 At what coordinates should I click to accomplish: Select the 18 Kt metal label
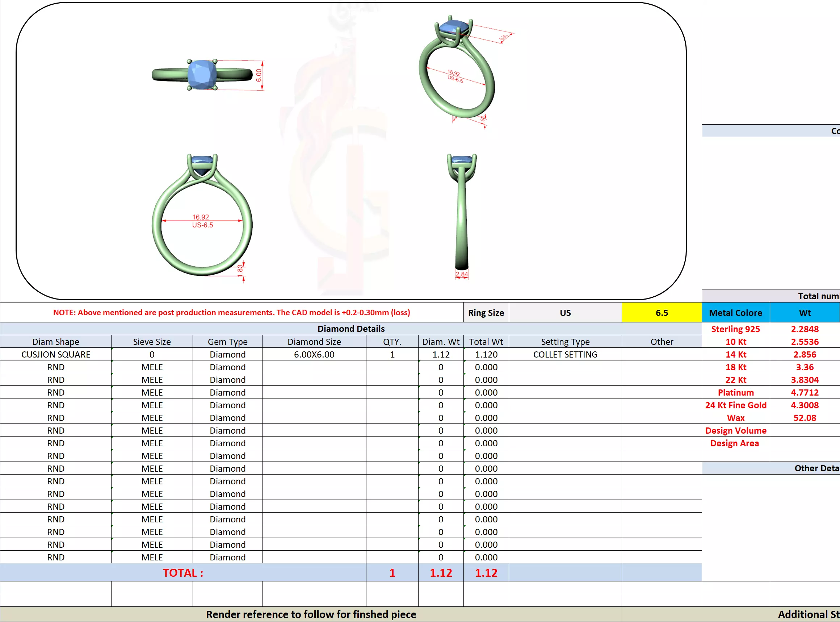tap(735, 367)
